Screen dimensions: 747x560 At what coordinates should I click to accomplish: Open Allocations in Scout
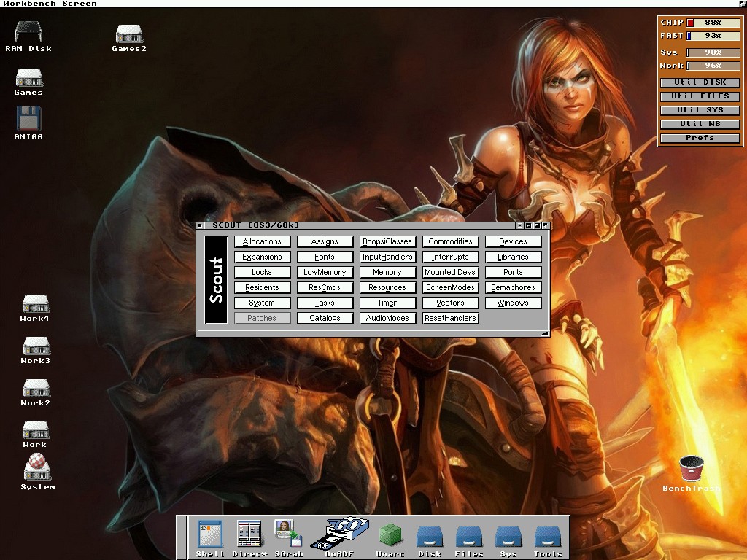coord(262,241)
